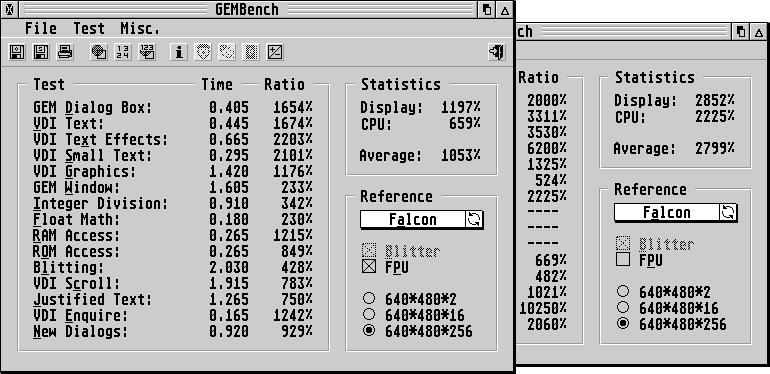Open the Falcon reference popup in front window
Viewport: 770px width, 374px height.
click(413, 219)
